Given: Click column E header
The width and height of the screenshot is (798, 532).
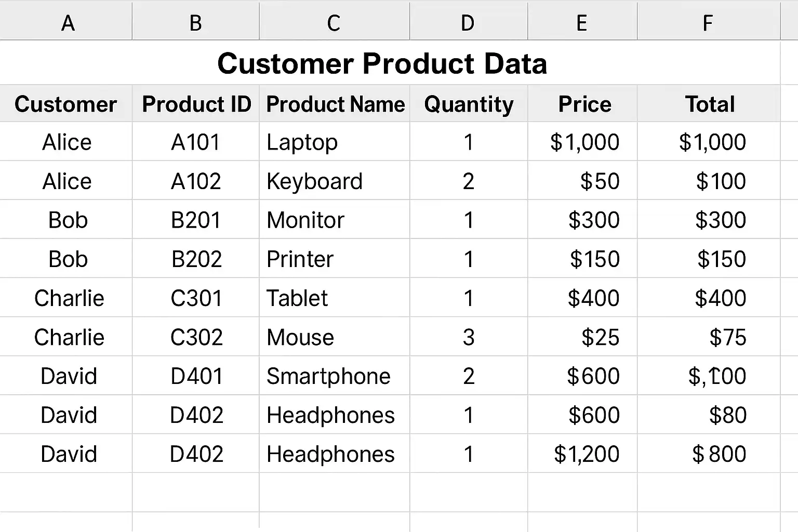Looking at the screenshot, I should click(582, 23).
